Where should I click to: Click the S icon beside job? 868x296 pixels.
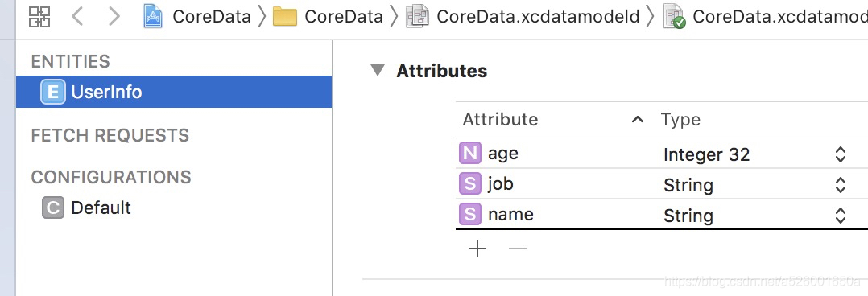point(470,183)
